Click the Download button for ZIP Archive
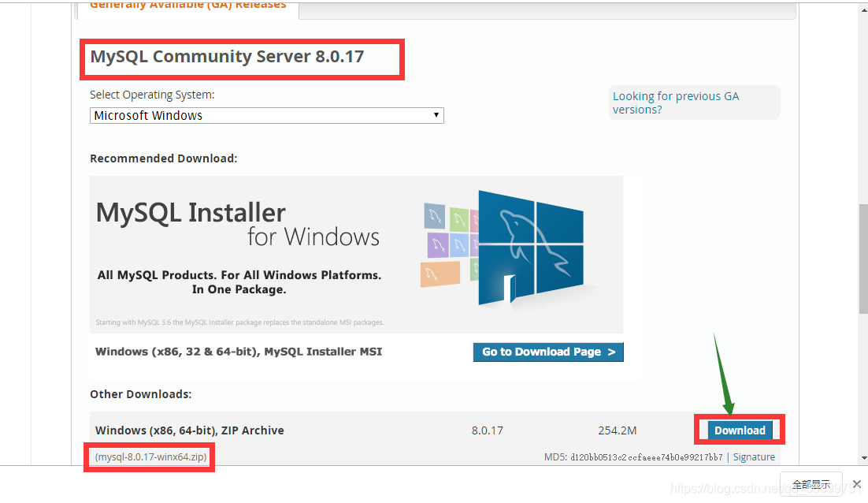 tap(740, 430)
